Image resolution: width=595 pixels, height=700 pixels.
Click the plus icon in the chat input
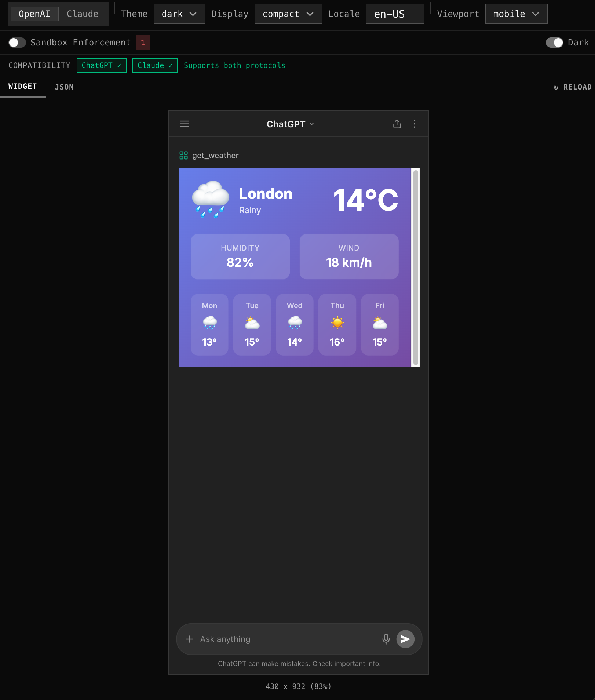click(x=189, y=639)
